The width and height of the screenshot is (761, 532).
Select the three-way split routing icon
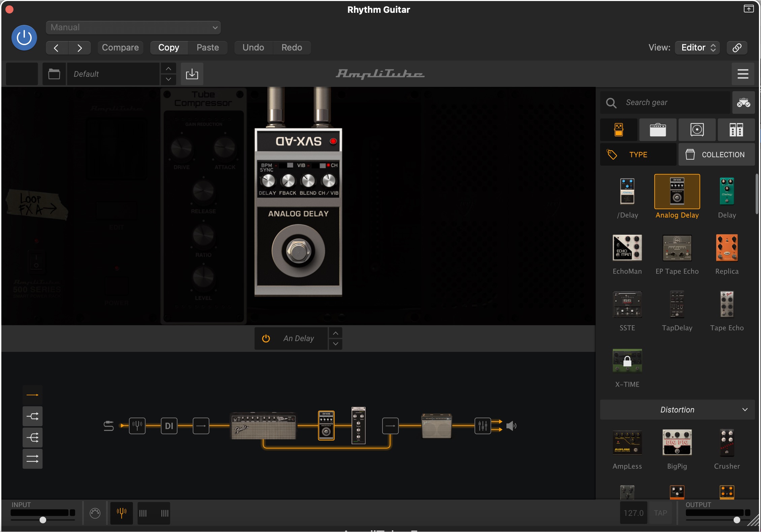pyautogui.click(x=32, y=438)
